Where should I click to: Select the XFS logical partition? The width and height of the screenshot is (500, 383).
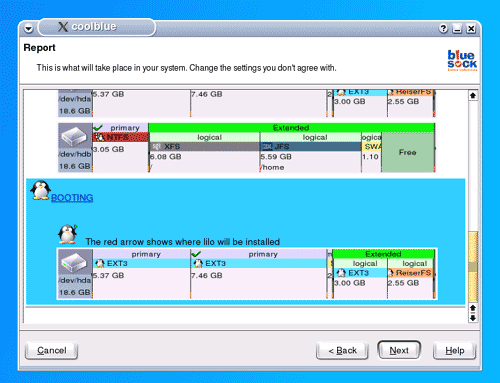point(204,152)
